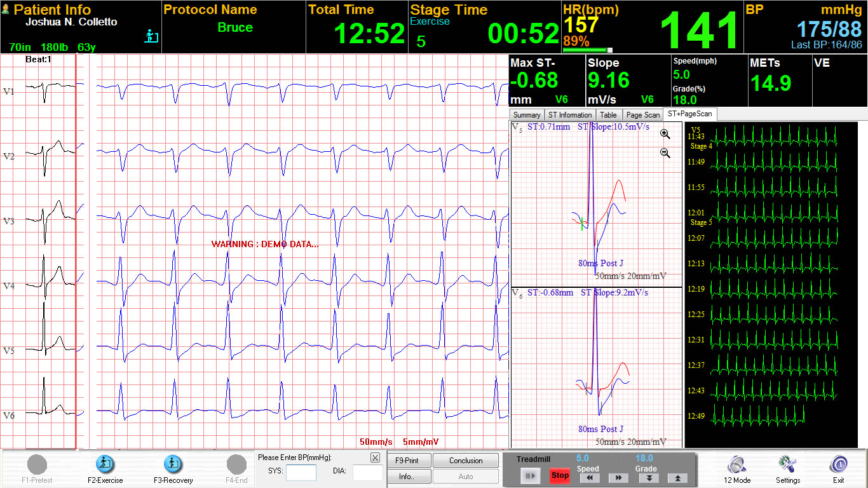
Task: Click the F9-Print button
Action: click(x=409, y=459)
